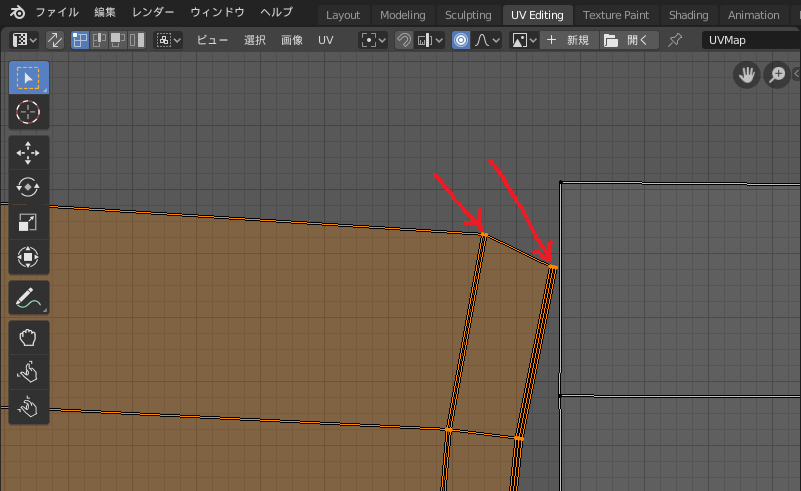
Task: Click the 開く open image button
Action: click(628, 40)
